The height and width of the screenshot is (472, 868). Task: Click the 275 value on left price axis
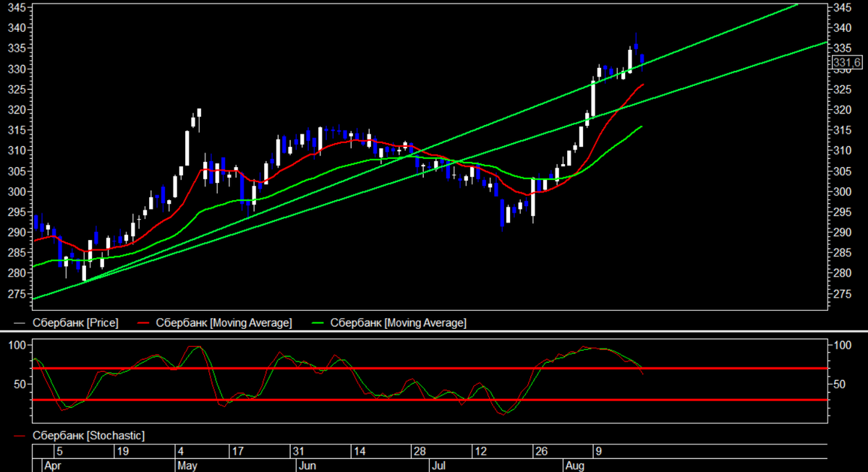point(18,294)
